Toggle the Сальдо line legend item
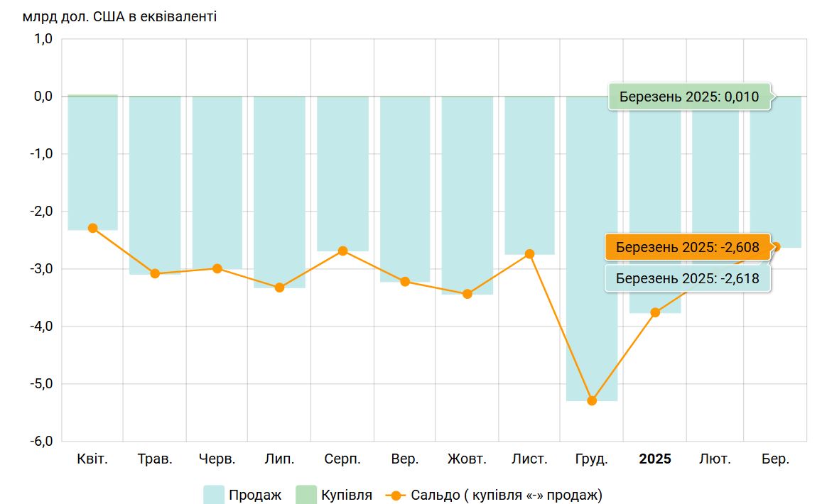Viewport: 822px width, 504px height. click(494, 495)
